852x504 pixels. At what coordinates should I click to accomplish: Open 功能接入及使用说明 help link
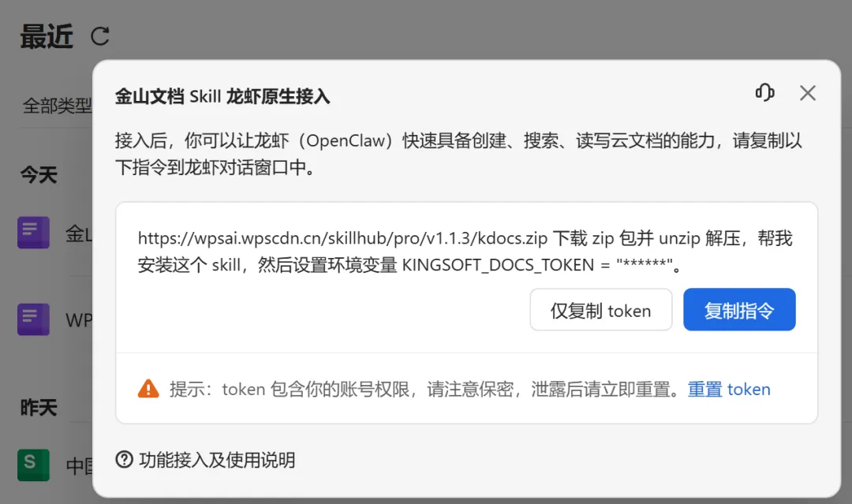click(x=217, y=460)
